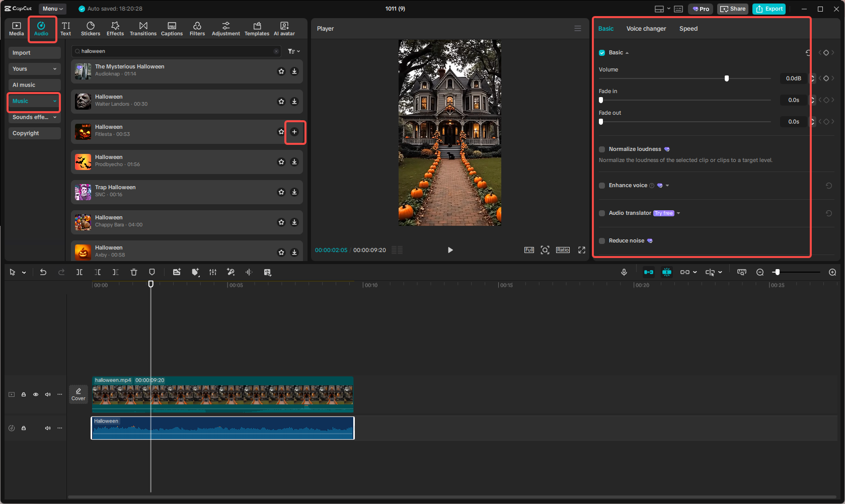Select the Split tool in the timeline toolbar

(80, 272)
